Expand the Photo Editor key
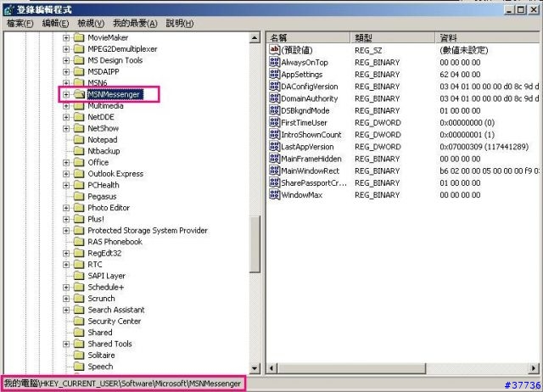The width and height of the screenshot is (543, 392). pyautogui.click(x=66, y=208)
